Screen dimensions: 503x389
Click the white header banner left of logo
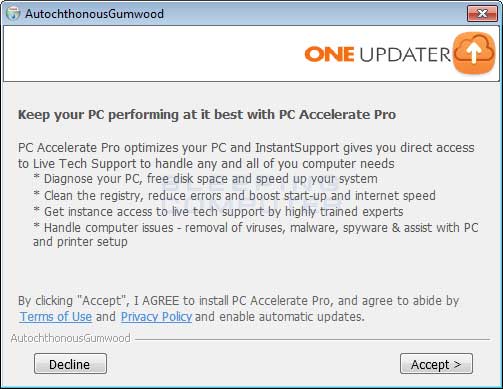(x=153, y=54)
